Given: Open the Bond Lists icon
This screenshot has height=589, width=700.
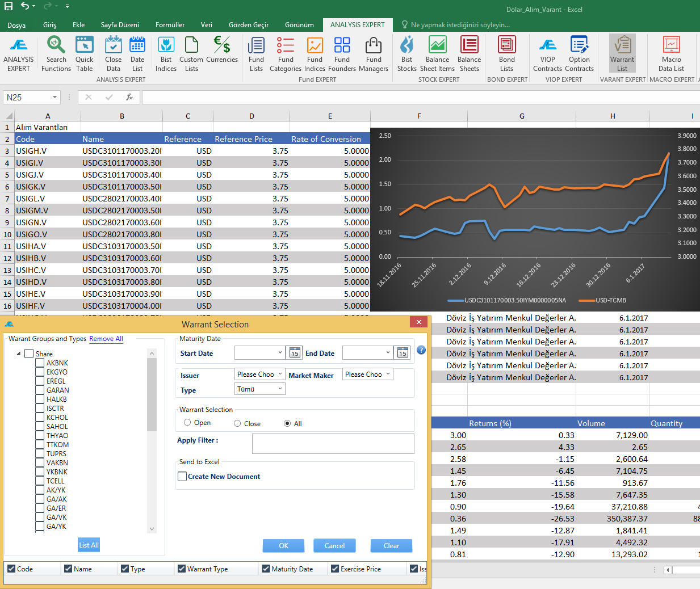Looking at the screenshot, I should pyautogui.click(x=506, y=53).
